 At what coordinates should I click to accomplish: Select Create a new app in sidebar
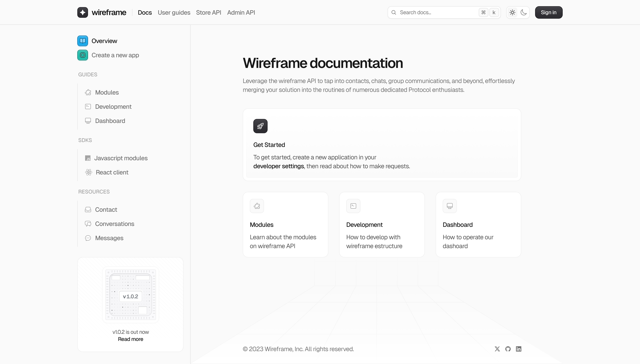[115, 55]
